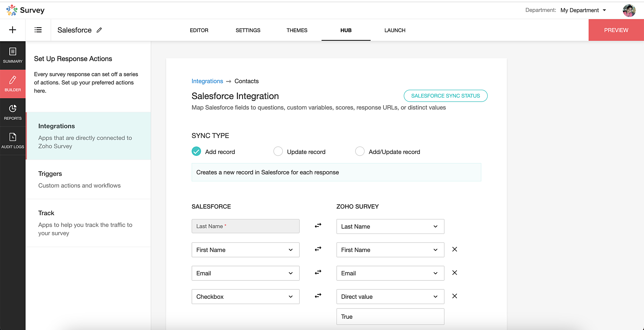Choose the Add/Update record option

[360, 151]
